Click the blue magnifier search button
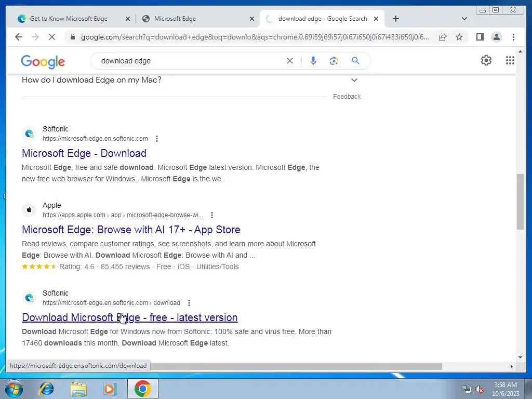The height and width of the screenshot is (399, 532). [355, 61]
